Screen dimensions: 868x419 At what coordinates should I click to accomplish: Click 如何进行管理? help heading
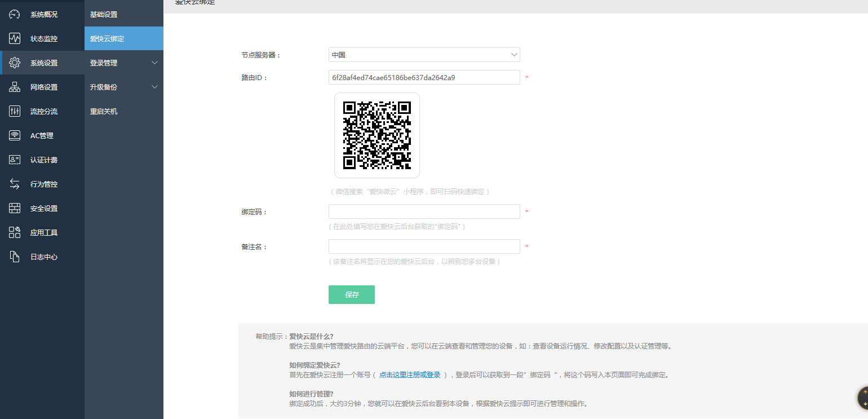(x=311, y=394)
